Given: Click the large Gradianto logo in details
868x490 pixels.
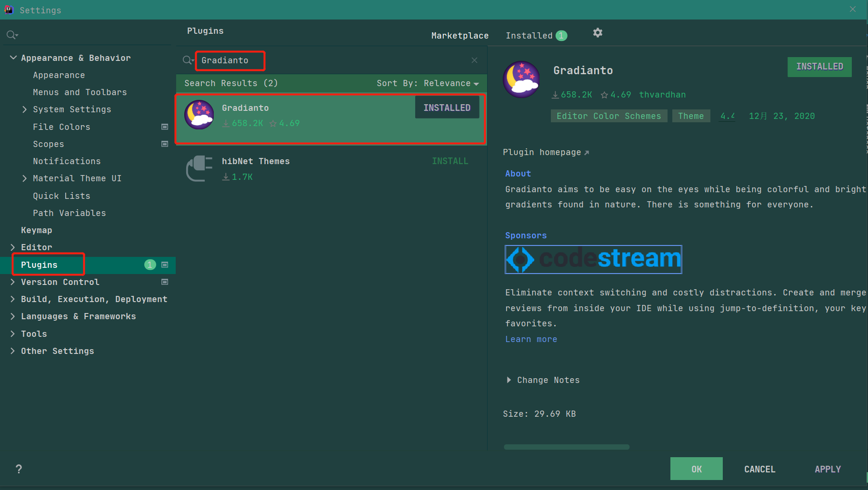Looking at the screenshot, I should pos(521,79).
